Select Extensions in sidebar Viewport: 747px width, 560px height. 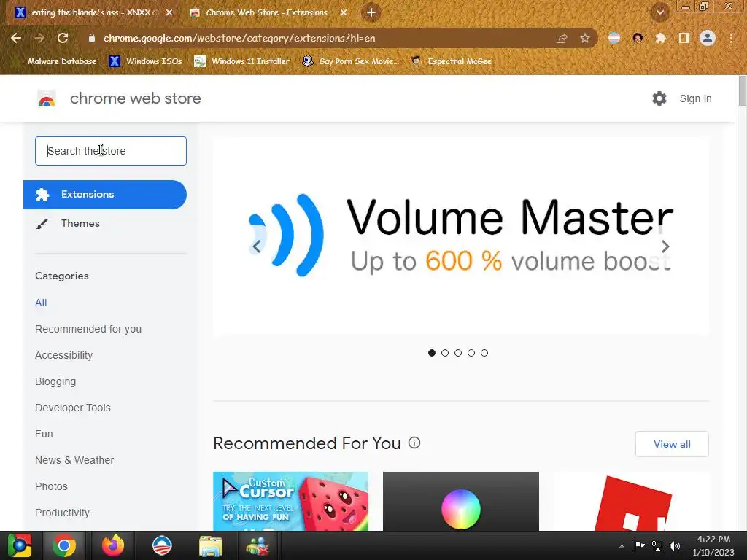click(x=105, y=194)
